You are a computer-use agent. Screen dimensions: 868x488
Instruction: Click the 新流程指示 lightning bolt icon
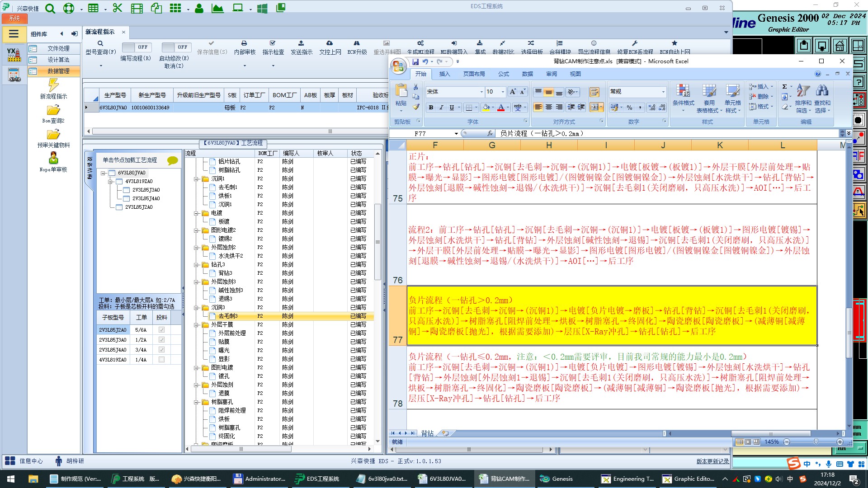coord(53,85)
